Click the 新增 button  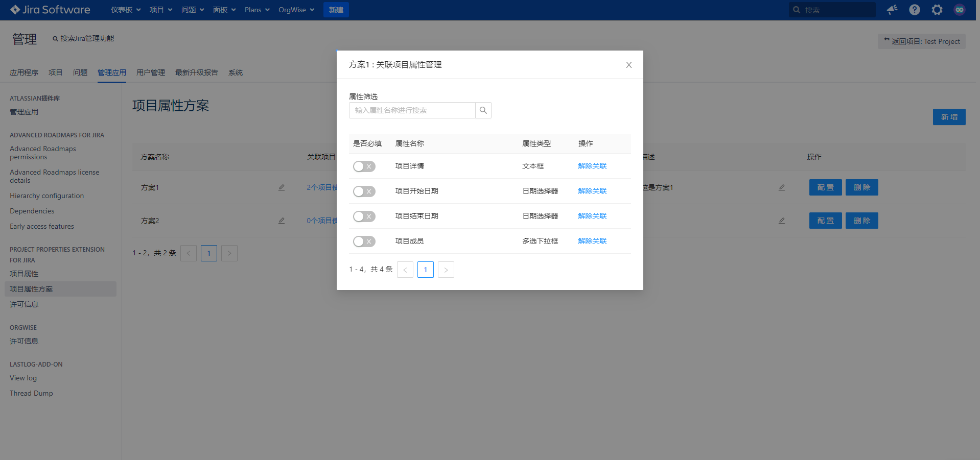949,117
